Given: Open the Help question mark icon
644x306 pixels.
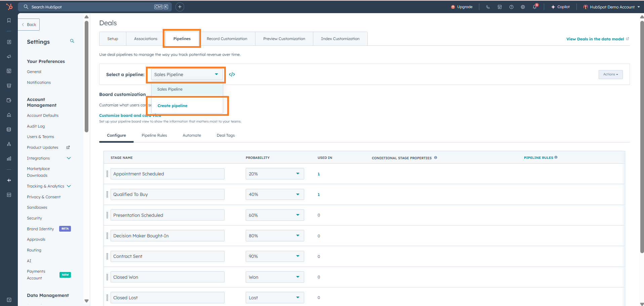Looking at the screenshot, I should (x=511, y=7).
